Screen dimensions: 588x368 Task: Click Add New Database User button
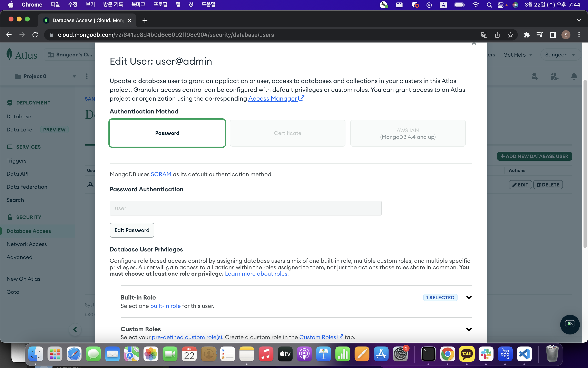point(534,156)
